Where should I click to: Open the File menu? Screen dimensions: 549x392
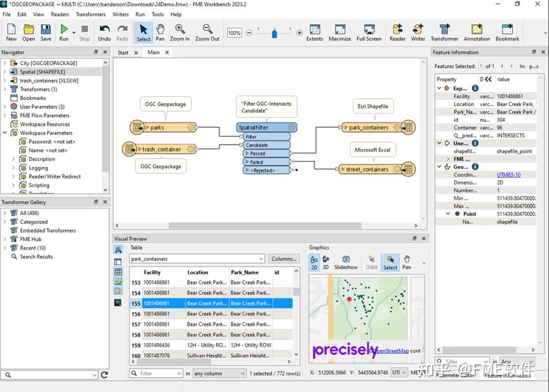pyautogui.click(x=6, y=15)
